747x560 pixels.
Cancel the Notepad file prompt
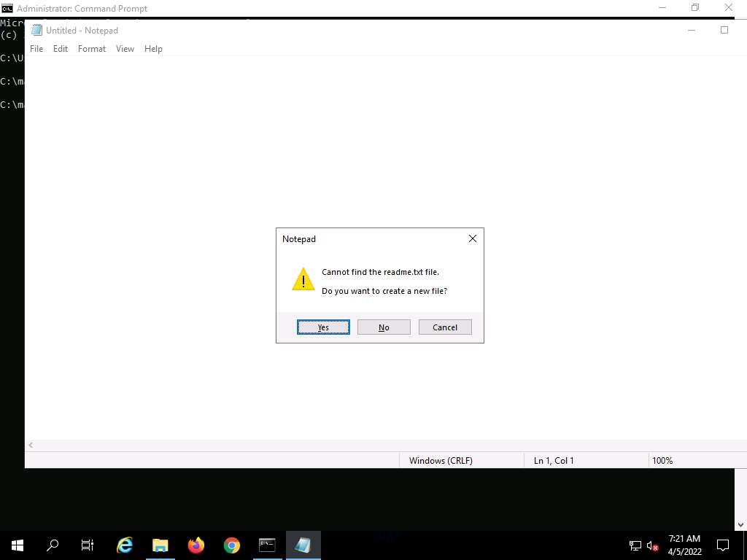(445, 327)
